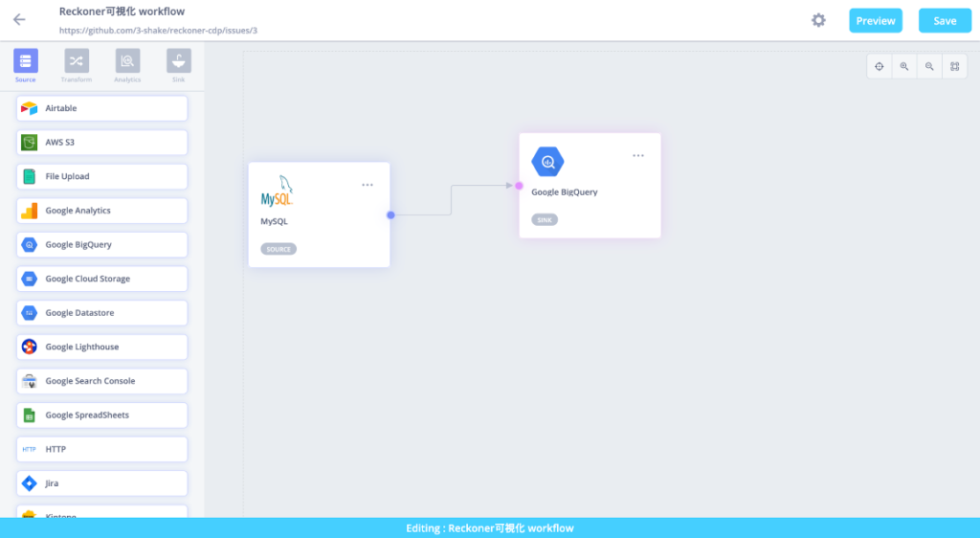980x538 pixels.
Task: Select the Google Analytics icon
Action: pos(30,211)
